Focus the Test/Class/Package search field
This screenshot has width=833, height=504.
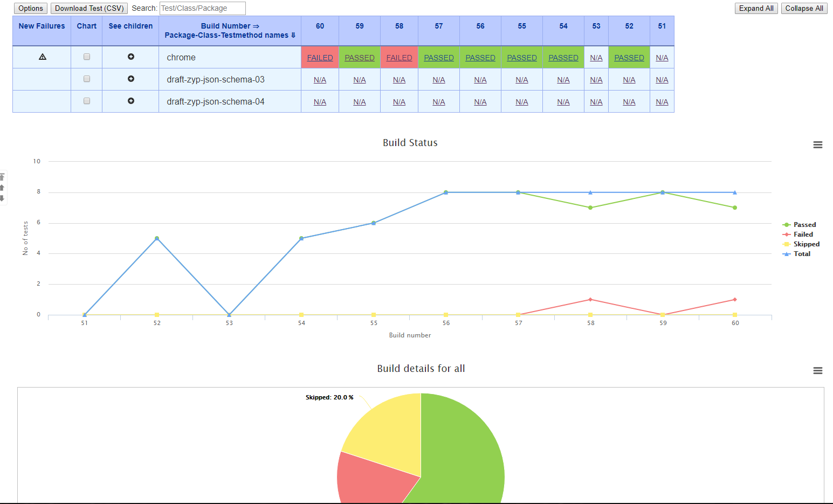(x=203, y=8)
